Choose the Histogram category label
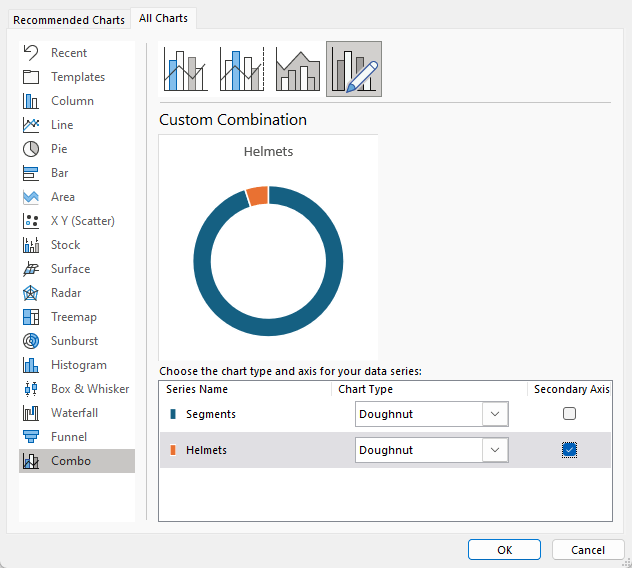632x568 pixels. pos(79,365)
